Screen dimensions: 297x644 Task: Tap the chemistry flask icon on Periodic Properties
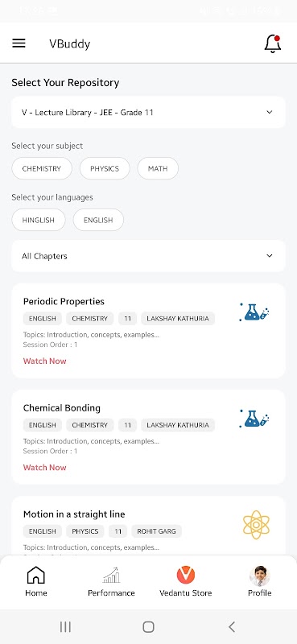click(x=254, y=312)
